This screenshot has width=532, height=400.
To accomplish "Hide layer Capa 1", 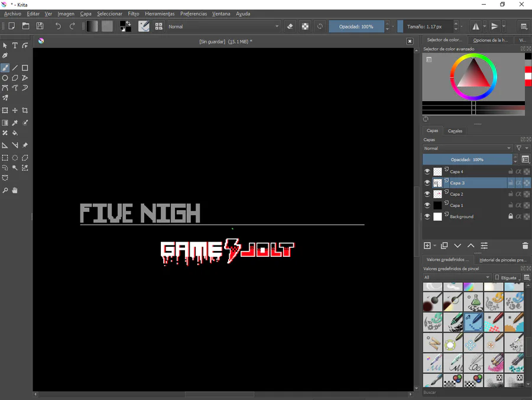I will (427, 205).
